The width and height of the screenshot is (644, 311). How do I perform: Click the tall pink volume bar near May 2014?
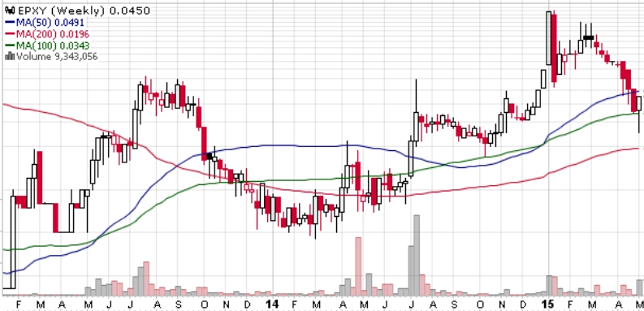click(358, 266)
